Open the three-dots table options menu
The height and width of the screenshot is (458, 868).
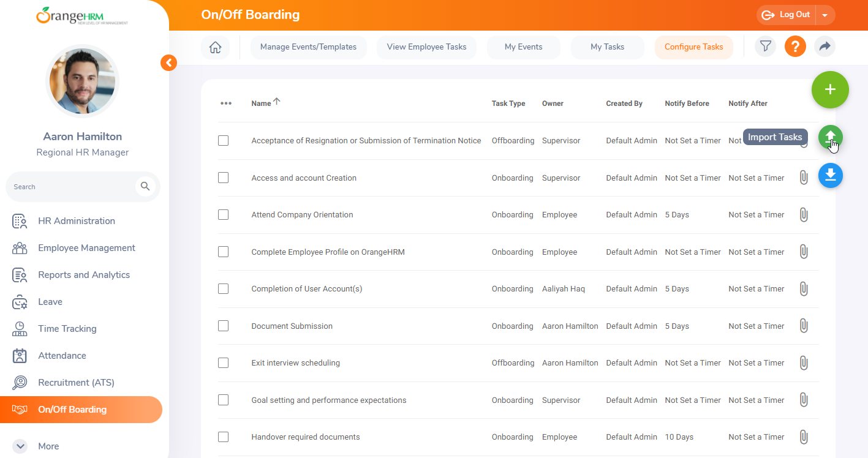coord(226,103)
